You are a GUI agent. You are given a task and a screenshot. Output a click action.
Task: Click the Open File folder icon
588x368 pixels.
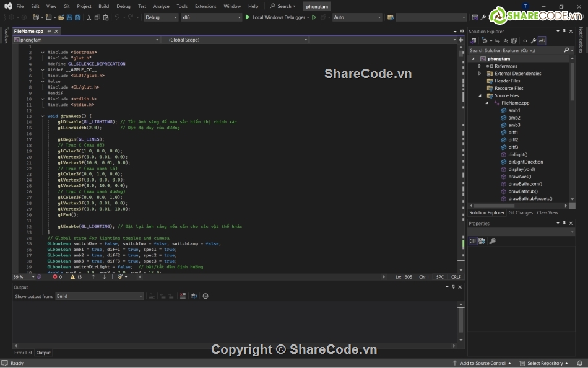61,17
